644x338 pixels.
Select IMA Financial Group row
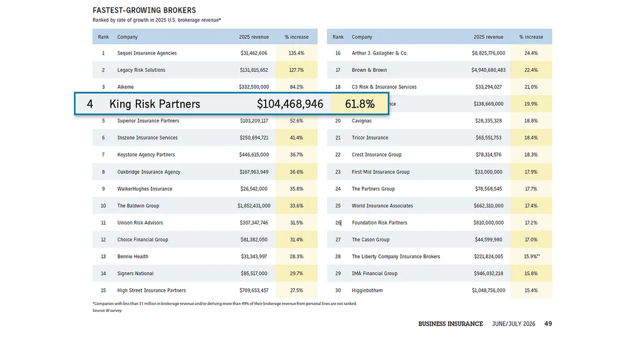pyautogui.click(x=440, y=274)
